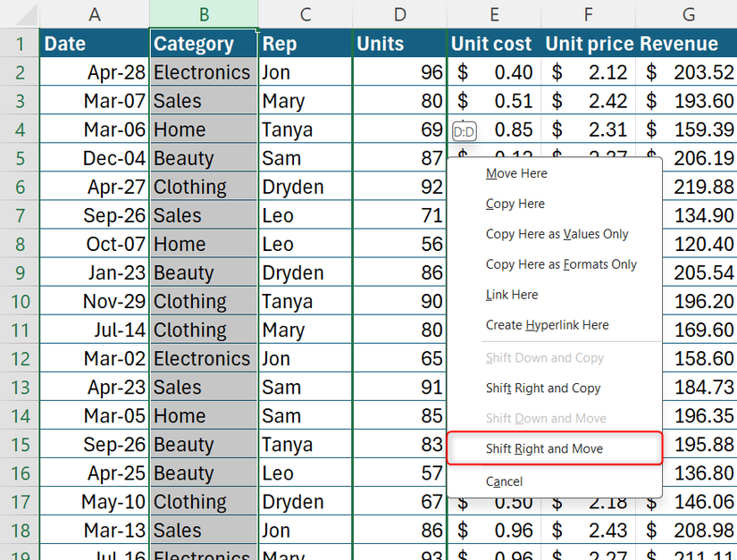This screenshot has height=560, width=737.
Task: Choose Copy Here from the menu
Action: (x=515, y=204)
